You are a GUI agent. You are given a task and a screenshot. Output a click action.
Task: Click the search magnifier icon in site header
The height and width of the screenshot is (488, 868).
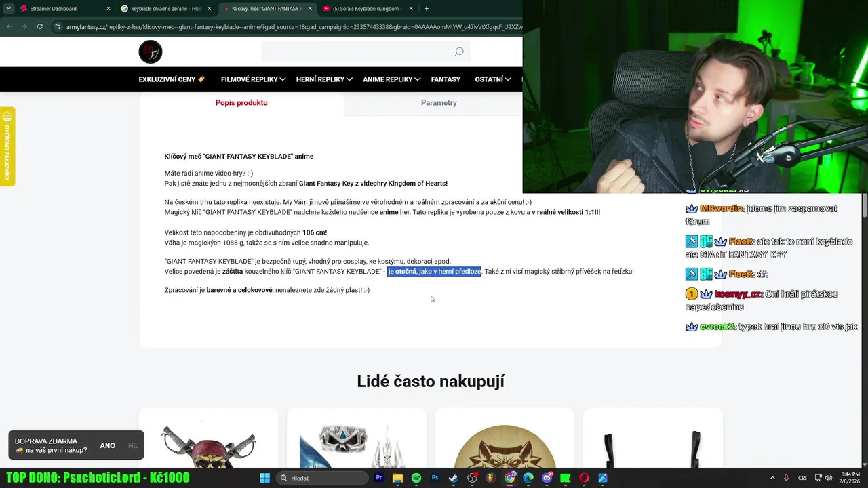click(x=459, y=52)
